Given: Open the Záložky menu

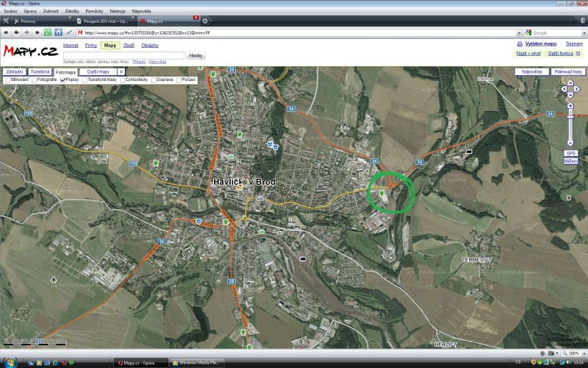Looking at the screenshot, I should click(72, 12).
